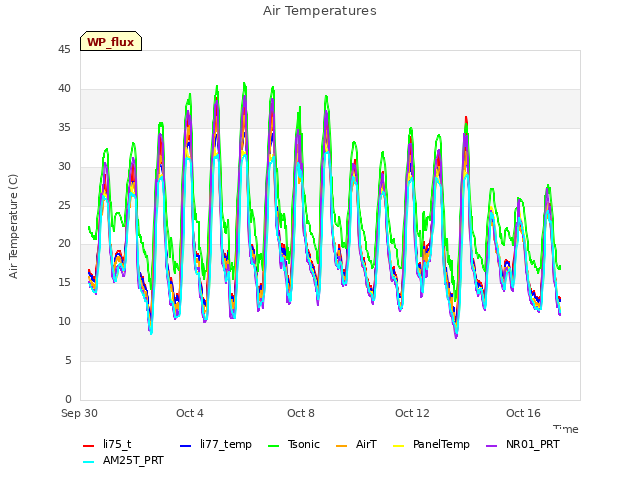This screenshot has width=640, height=480.
Task: Click the 20 y-axis tick label
Action: (64, 243)
